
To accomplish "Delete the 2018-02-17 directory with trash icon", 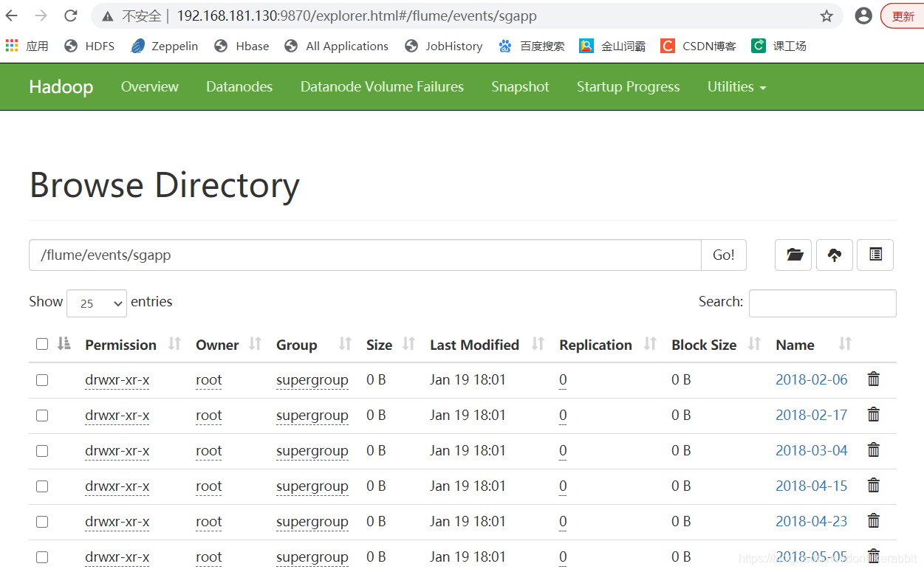I will click(x=874, y=414).
